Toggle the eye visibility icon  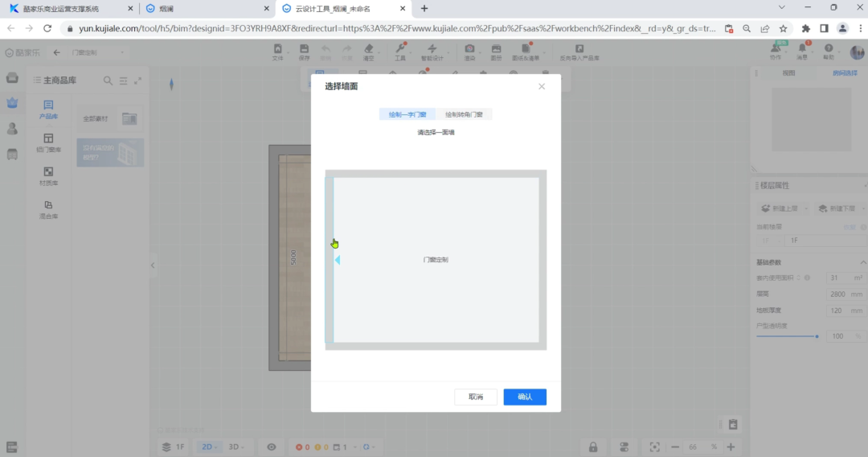272,447
